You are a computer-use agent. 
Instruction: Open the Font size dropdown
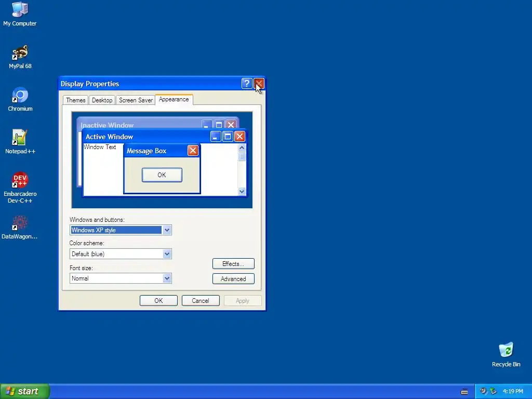[167, 278]
